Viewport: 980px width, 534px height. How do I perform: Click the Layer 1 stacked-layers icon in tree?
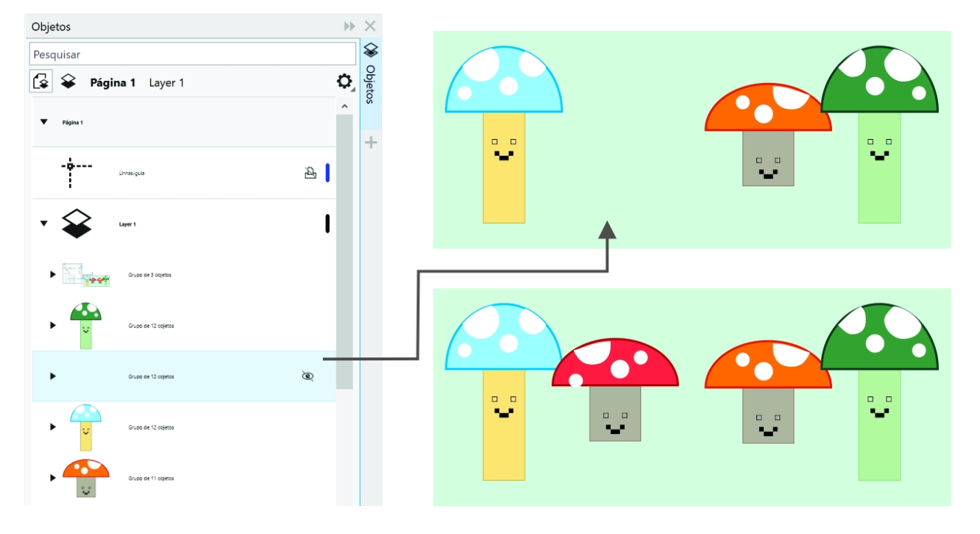coord(78,224)
